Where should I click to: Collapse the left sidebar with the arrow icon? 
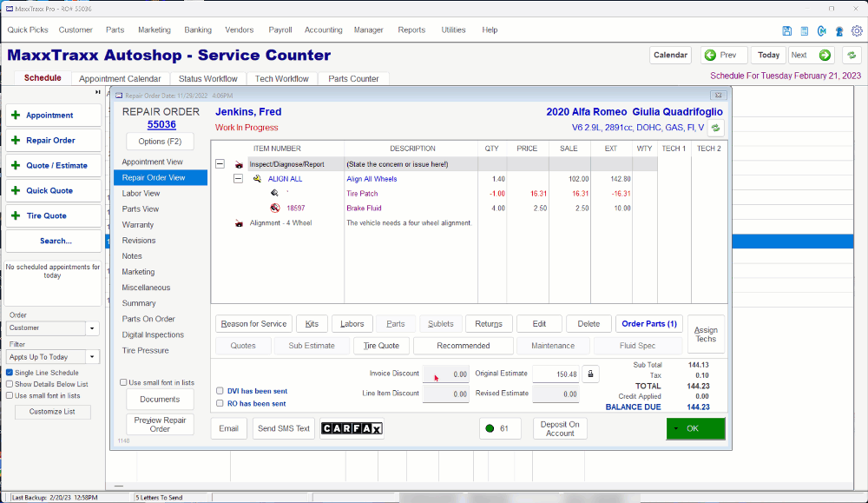click(x=97, y=92)
